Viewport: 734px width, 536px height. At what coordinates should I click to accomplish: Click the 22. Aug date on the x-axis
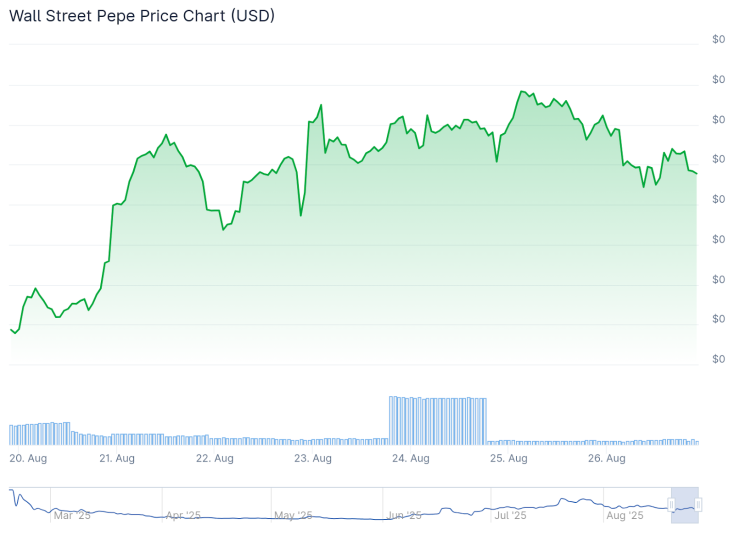tap(215, 458)
